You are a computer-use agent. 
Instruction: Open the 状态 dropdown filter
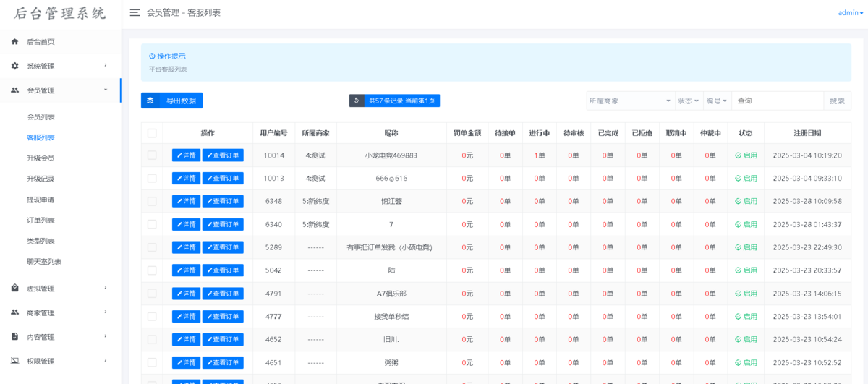point(688,101)
